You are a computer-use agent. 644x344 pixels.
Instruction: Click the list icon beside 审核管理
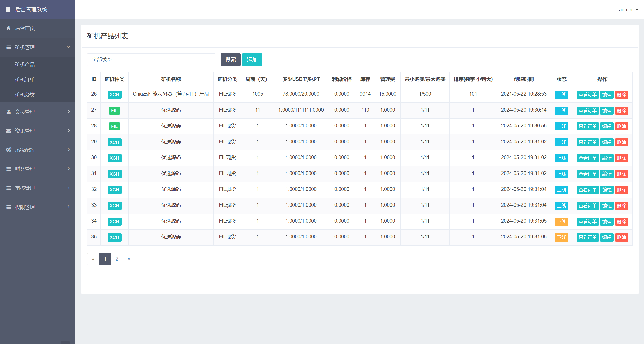click(x=9, y=188)
